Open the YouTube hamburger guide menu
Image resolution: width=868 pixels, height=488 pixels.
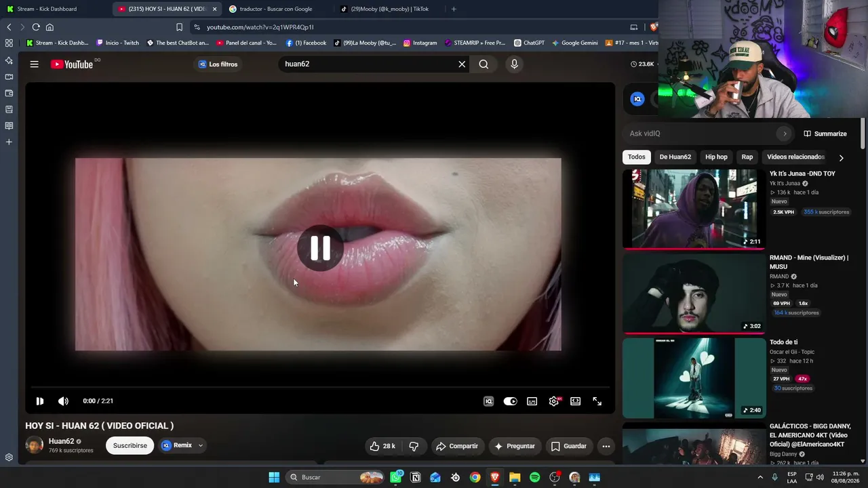tap(34, 64)
